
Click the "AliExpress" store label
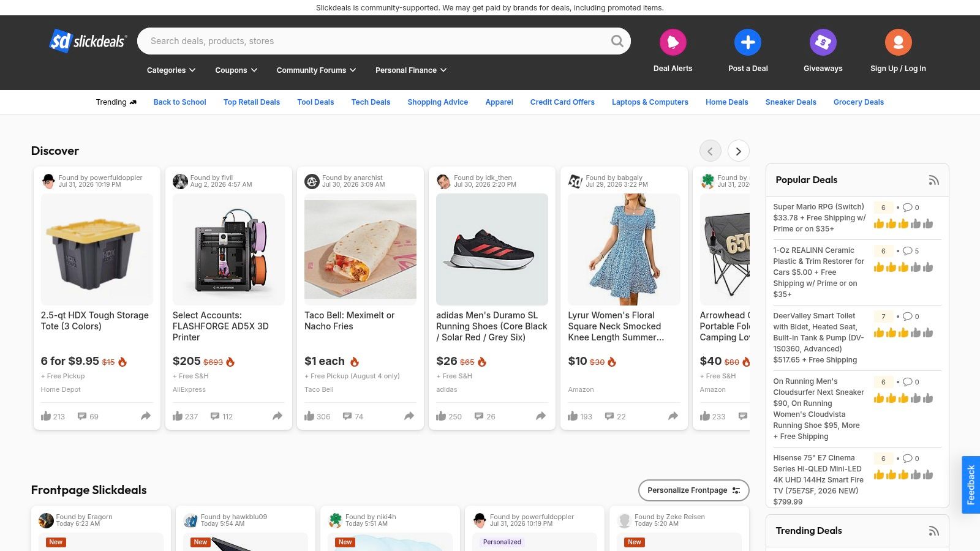tap(189, 389)
